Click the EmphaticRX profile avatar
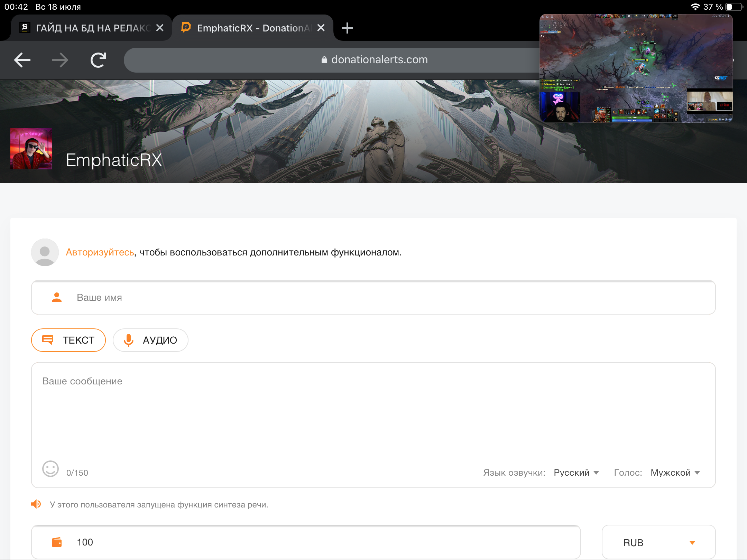The image size is (747, 560). (31, 149)
